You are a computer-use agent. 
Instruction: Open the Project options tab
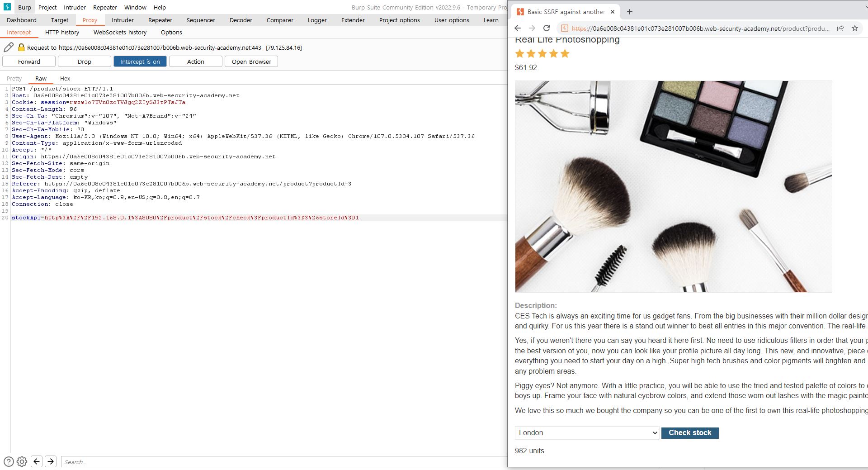point(400,20)
